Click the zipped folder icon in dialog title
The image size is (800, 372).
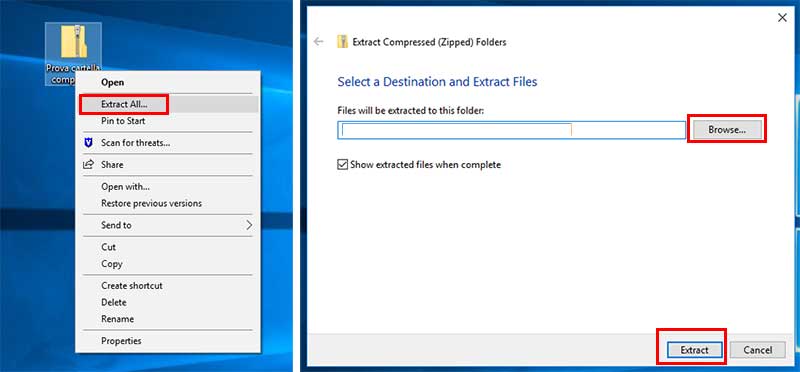click(342, 42)
